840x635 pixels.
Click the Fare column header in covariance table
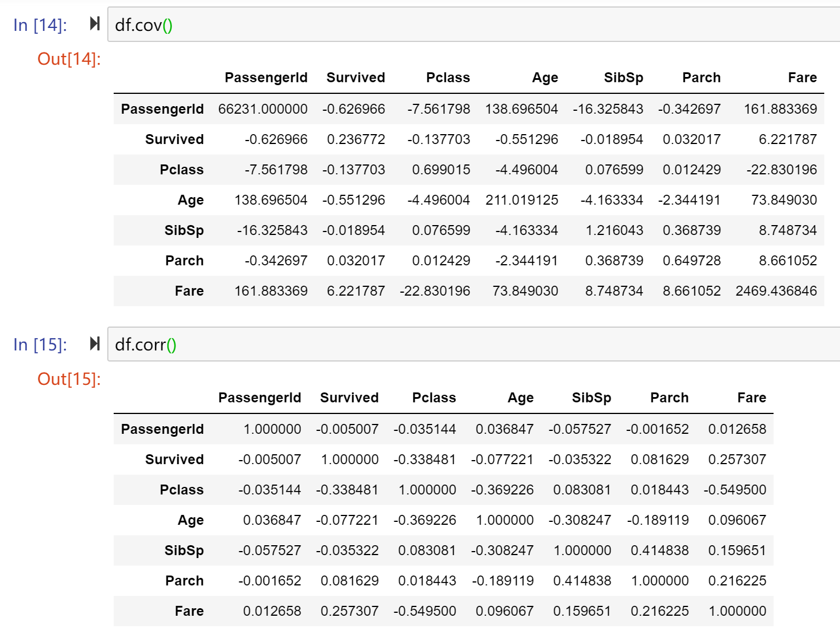pos(802,78)
